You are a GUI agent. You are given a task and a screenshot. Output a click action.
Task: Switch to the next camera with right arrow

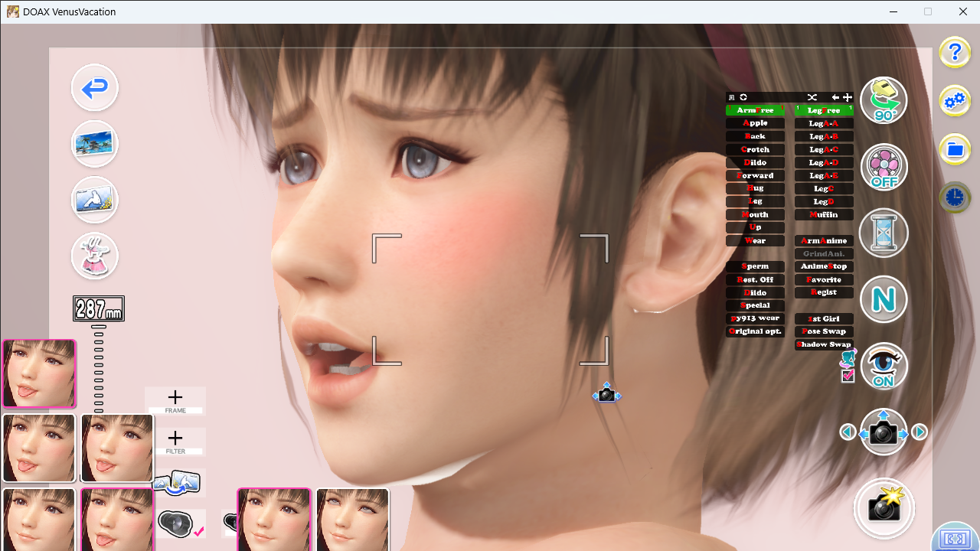click(920, 432)
